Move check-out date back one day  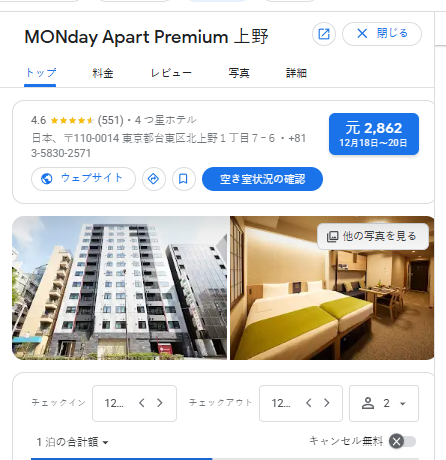(x=309, y=403)
